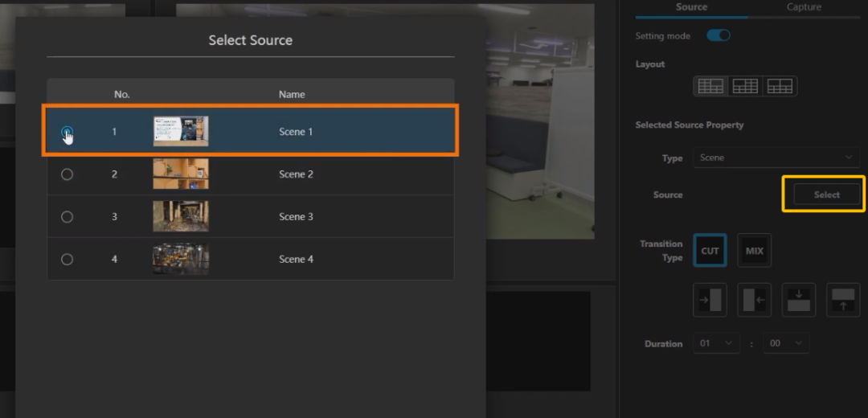
Task: Click the Scene 3 thumbnail image
Action: click(181, 216)
